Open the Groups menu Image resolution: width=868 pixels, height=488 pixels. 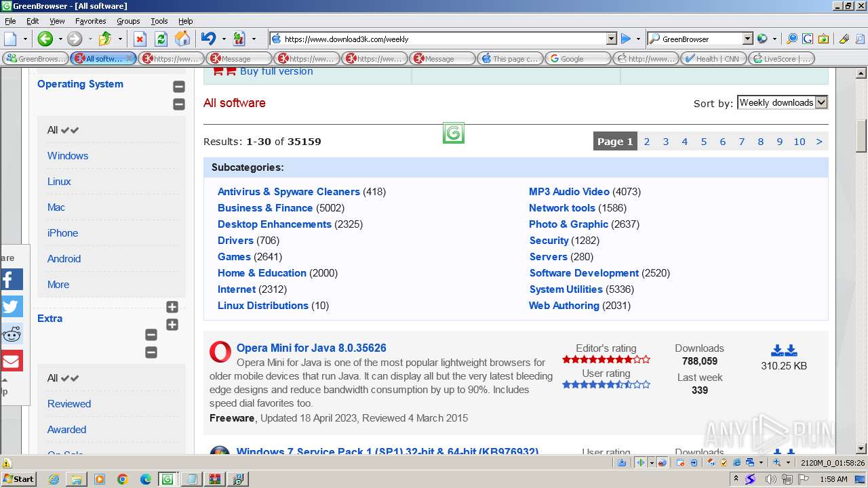(x=128, y=21)
